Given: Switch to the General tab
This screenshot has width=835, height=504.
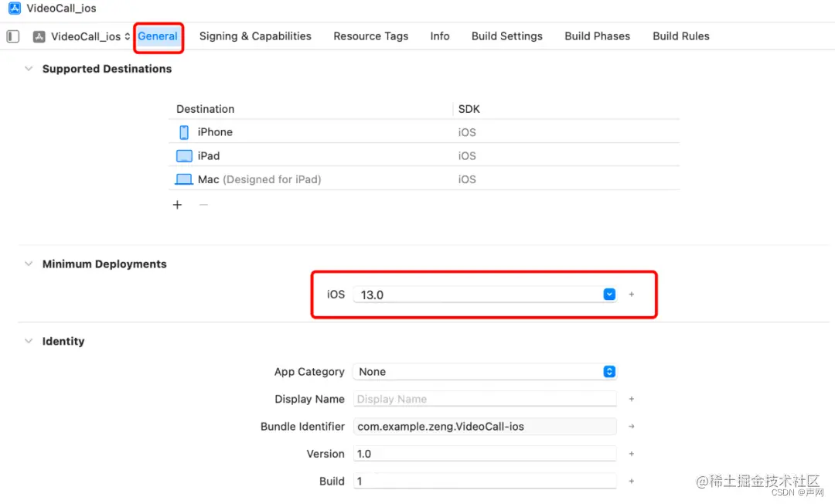Looking at the screenshot, I should (158, 36).
